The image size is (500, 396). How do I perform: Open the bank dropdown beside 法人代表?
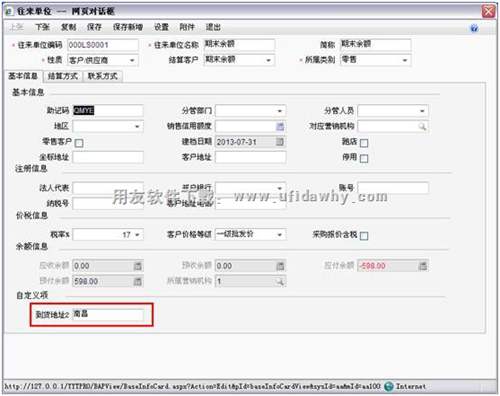coord(280,188)
